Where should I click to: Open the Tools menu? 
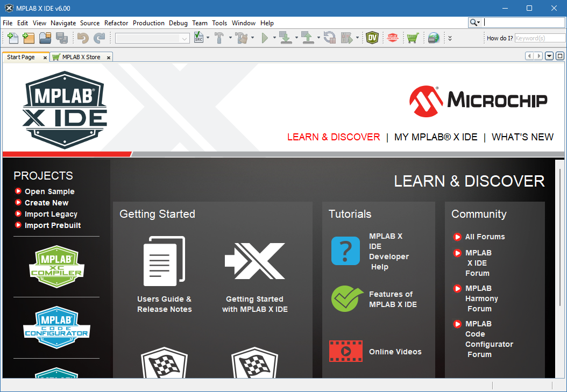coord(219,23)
